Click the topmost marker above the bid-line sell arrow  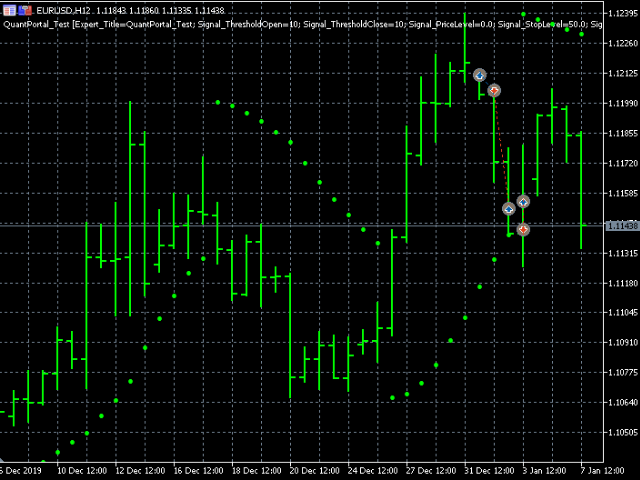click(523, 201)
